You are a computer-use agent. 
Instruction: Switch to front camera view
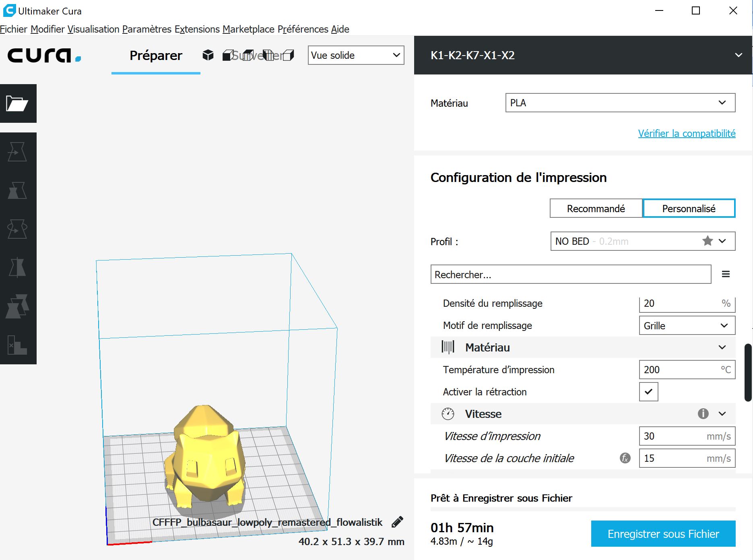(228, 55)
